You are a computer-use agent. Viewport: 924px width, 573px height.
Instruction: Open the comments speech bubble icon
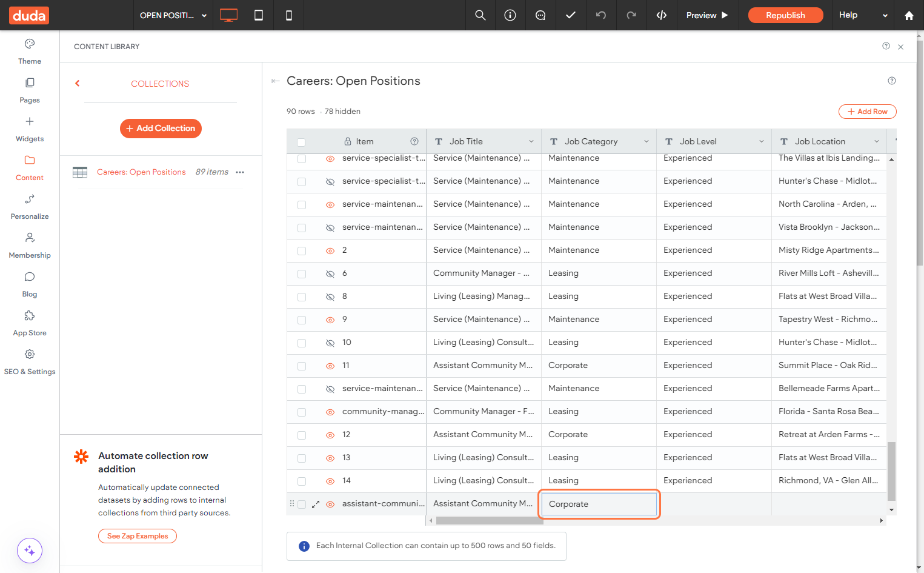click(540, 15)
